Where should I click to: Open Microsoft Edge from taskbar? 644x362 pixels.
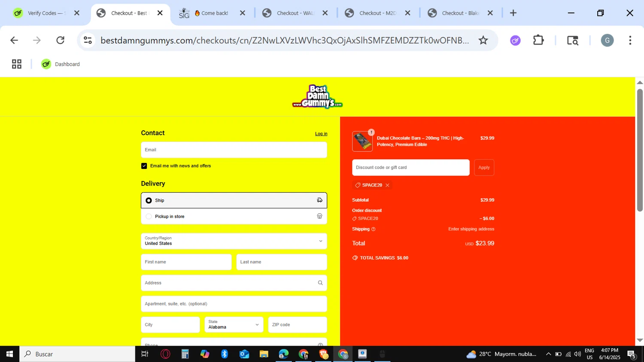284,354
